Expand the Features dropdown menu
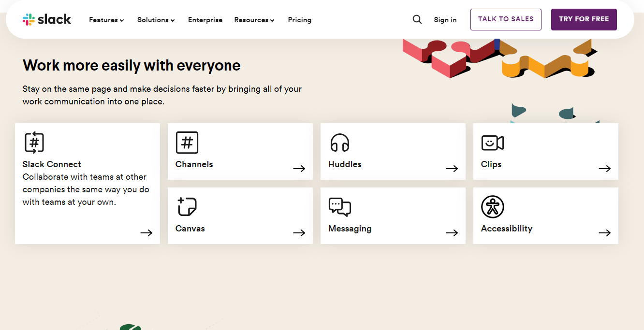The height and width of the screenshot is (330, 644). tap(106, 20)
